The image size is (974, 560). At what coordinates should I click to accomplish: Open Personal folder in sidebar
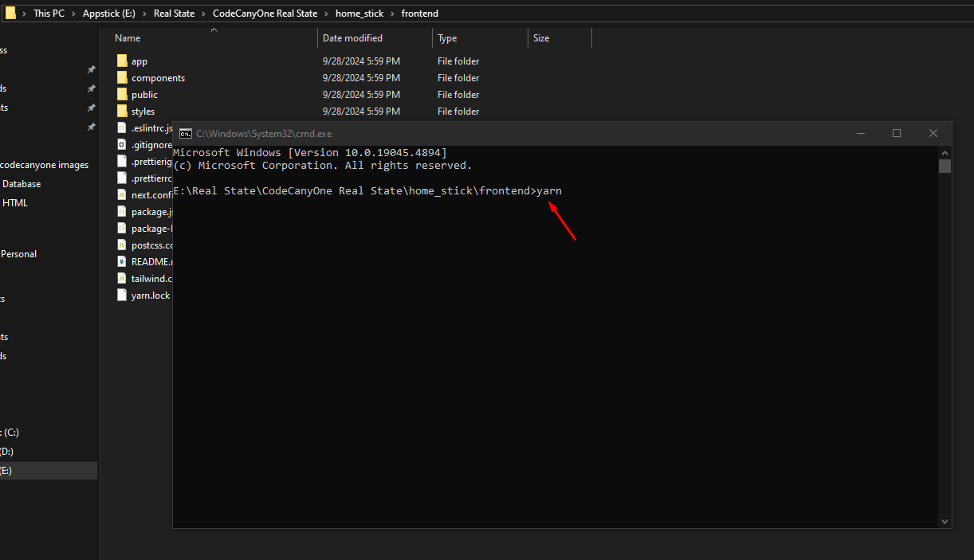18,254
